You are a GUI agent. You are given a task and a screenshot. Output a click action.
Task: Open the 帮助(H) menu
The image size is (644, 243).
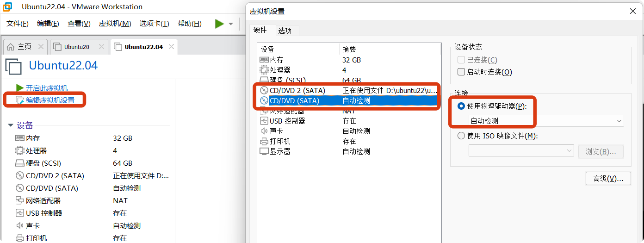tap(190, 24)
